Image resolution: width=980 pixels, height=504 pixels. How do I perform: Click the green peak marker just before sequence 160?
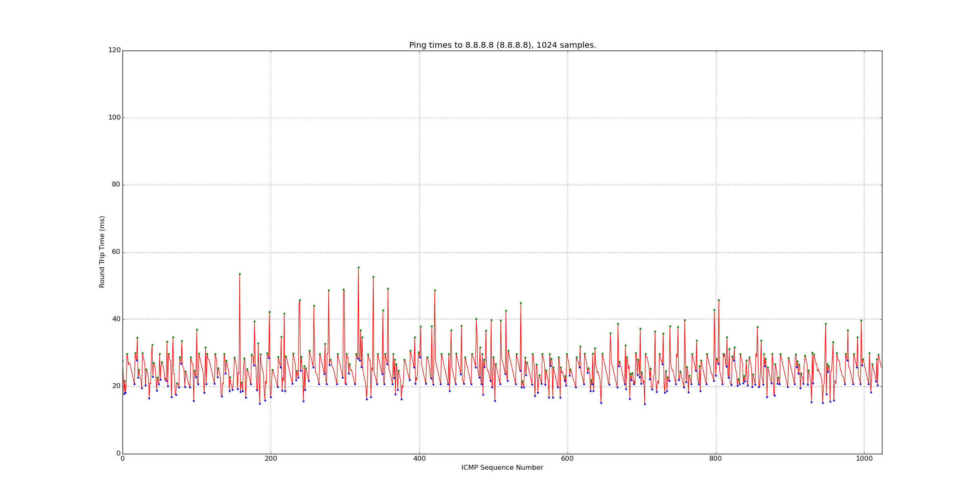pos(240,274)
